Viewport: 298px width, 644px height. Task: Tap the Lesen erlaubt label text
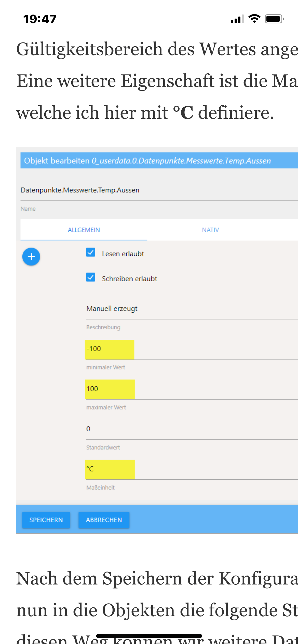pyautogui.click(x=123, y=254)
